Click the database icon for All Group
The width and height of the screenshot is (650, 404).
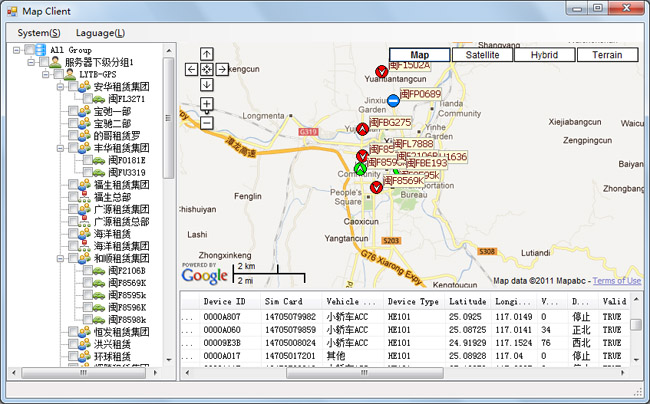click(41, 50)
